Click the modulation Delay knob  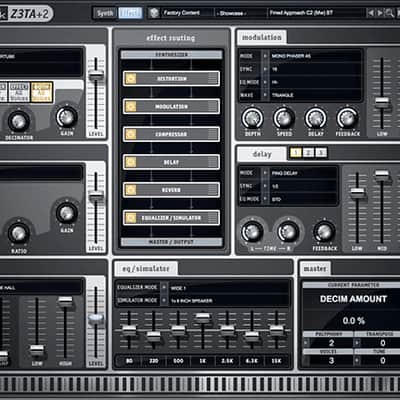point(315,118)
